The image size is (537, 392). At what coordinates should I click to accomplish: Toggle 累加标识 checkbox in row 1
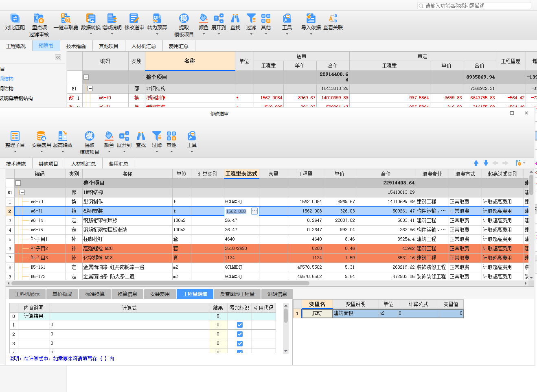pyautogui.click(x=240, y=325)
